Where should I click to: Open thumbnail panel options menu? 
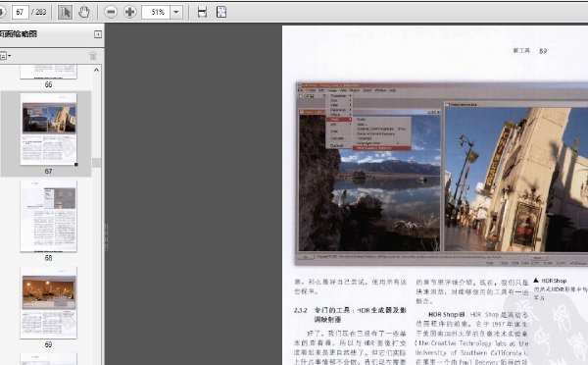[x=5, y=56]
